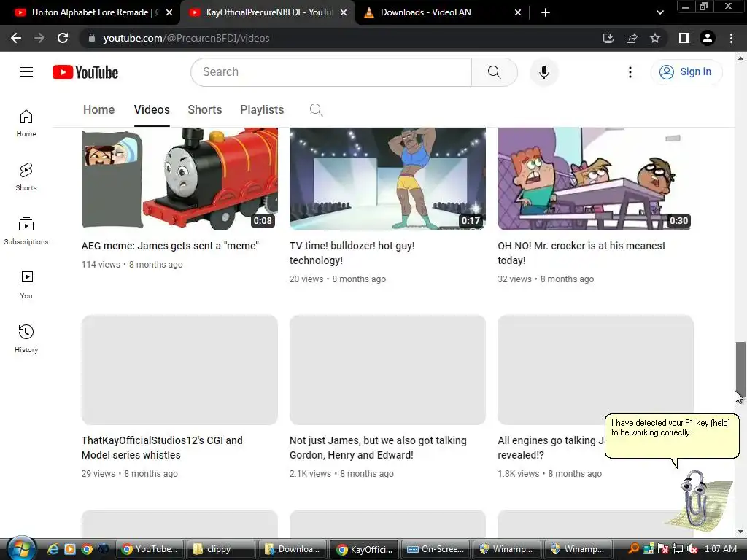Open "AEG meme: James gets sent a meme" title
Viewport: 747px width, 560px height.
[x=170, y=246]
